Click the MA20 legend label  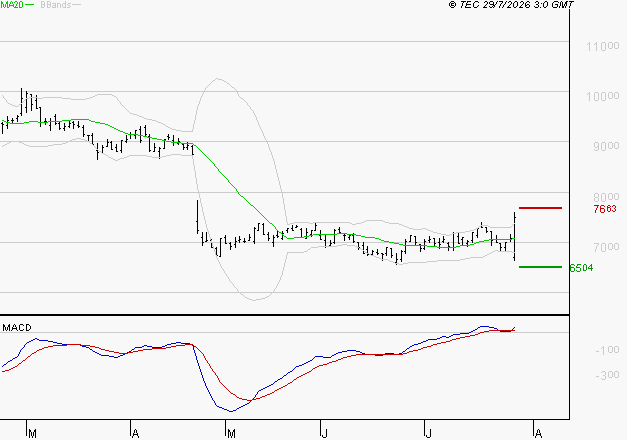click(12, 5)
